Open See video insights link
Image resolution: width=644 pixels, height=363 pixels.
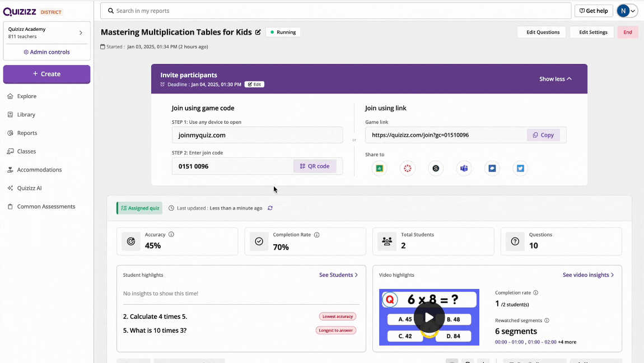coord(588,274)
